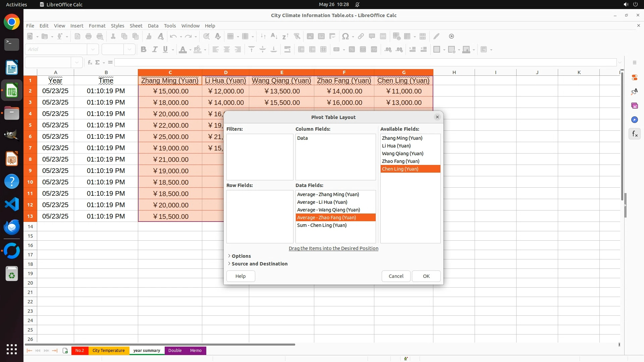This screenshot has height=362, width=644.
Task: Select Sum - Chen Ling (Yuan) data field
Action: 322,225
